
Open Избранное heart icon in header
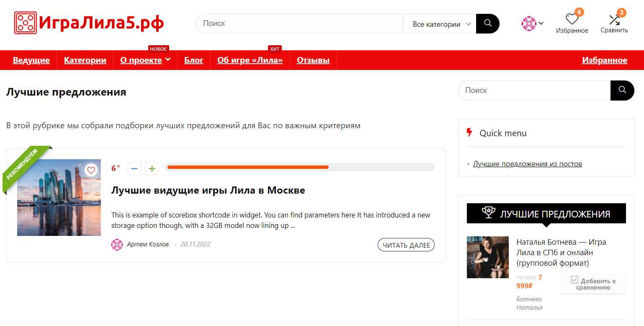pos(572,19)
